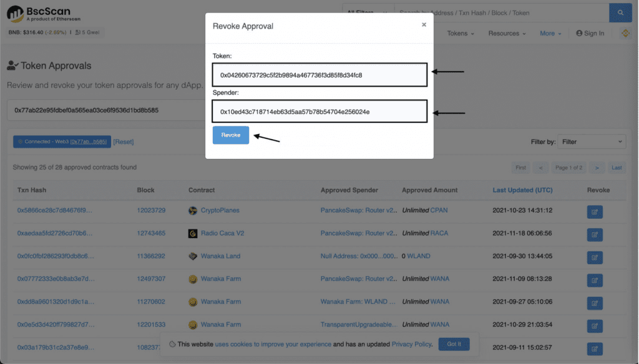Click revoke icon for the 2021-10-29 row
Image resolution: width=639 pixels, height=364 pixels.
click(x=595, y=326)
